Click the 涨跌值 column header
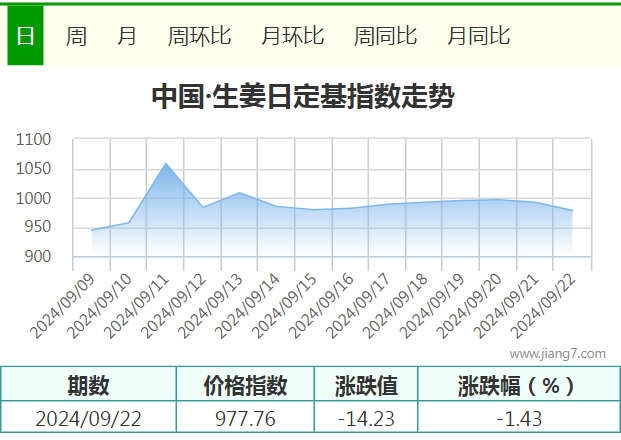 tap(366, 385)
